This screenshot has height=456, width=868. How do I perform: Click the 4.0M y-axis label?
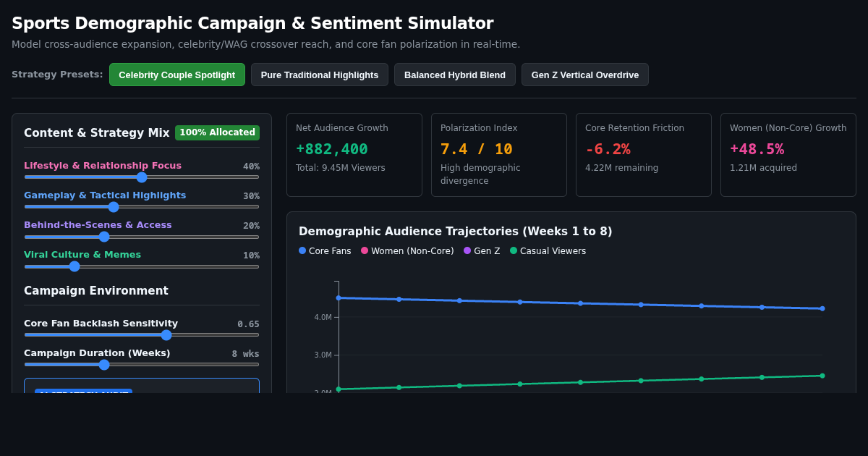(x=323, y=317)
